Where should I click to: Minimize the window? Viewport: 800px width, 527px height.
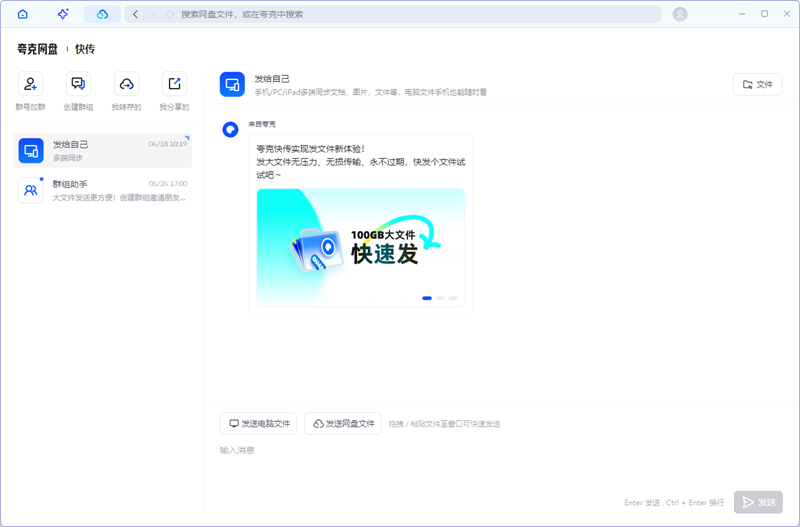coord(742,14)
